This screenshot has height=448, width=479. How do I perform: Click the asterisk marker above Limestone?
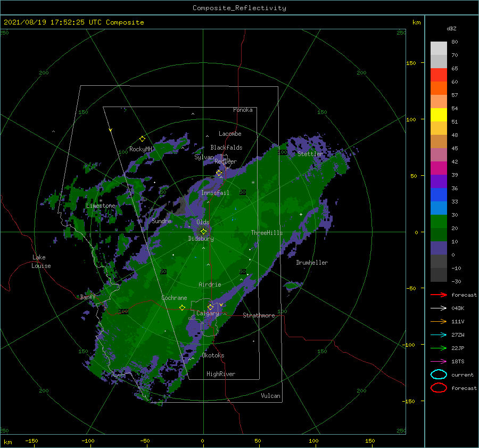click(x=101, y=201)
